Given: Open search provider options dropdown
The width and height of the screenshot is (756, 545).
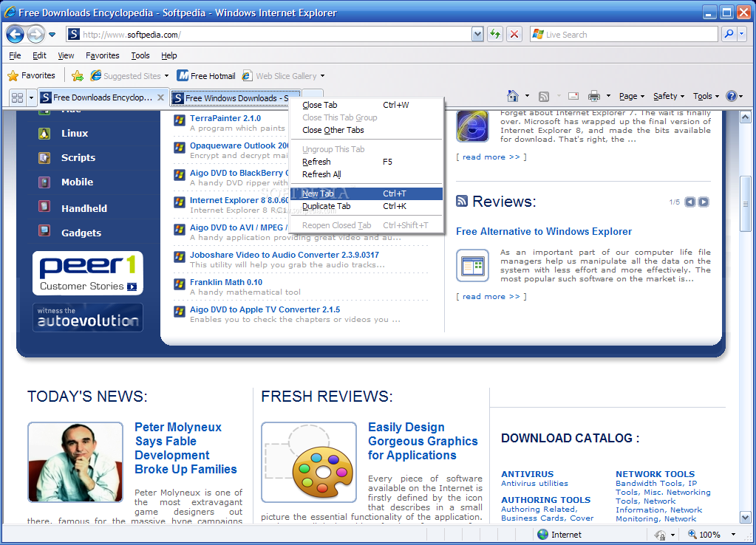Looking at the screenshot, I should [741, 34].
